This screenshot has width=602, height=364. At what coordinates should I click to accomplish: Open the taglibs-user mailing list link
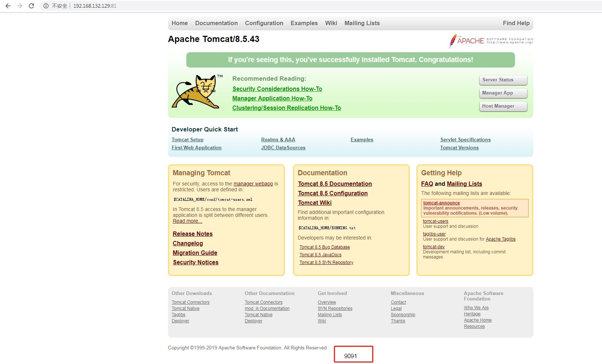434,234
